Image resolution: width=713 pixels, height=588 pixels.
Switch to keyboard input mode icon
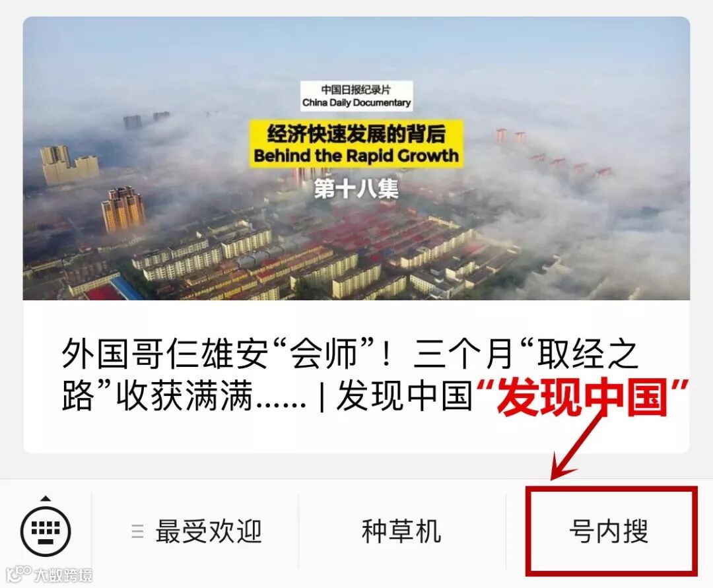(x=46, y=531)
